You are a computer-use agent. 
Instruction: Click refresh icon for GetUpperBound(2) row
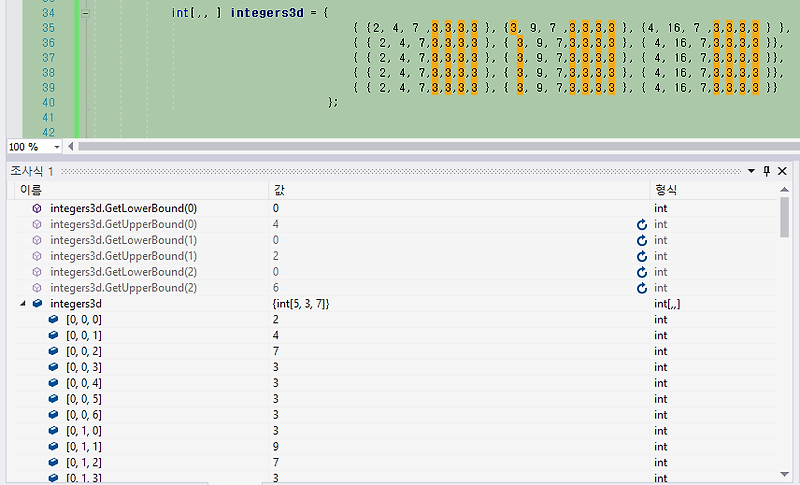[x=642, y=288]
